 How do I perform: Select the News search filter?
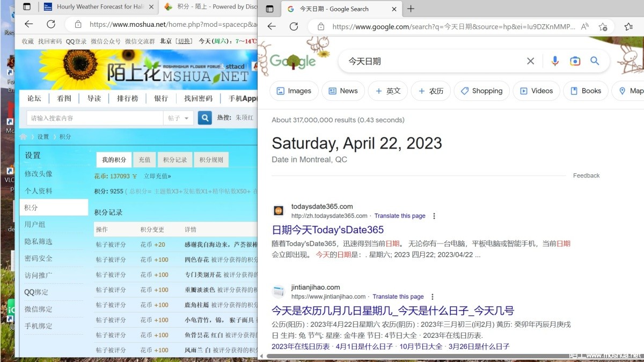coord(343,91)
